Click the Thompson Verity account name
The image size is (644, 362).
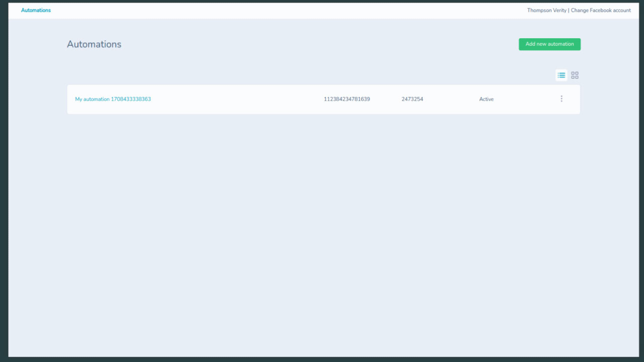pyautogui.click(x=546, y=10)
